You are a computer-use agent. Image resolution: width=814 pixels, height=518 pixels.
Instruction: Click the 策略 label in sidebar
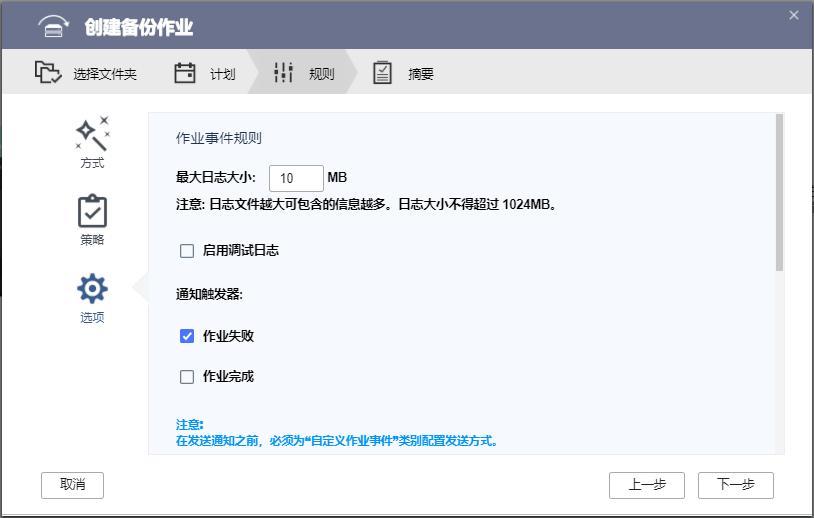(92, 240)
